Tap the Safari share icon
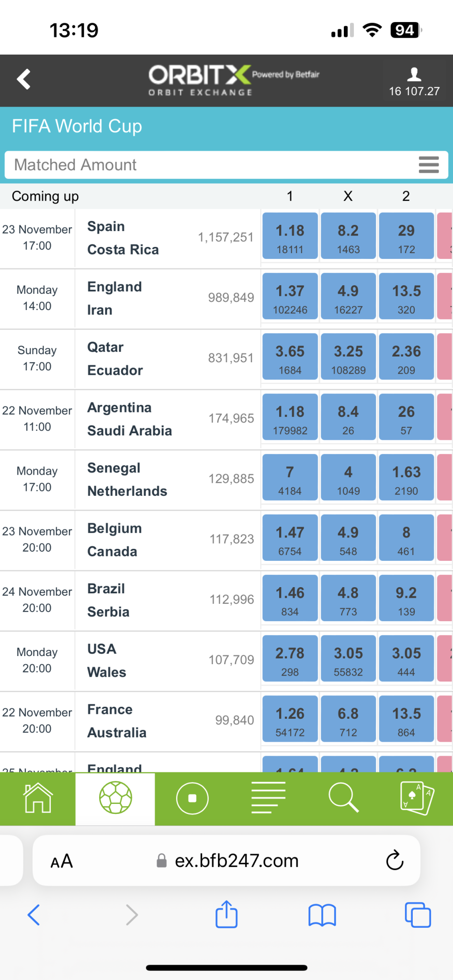 [226, 914]
